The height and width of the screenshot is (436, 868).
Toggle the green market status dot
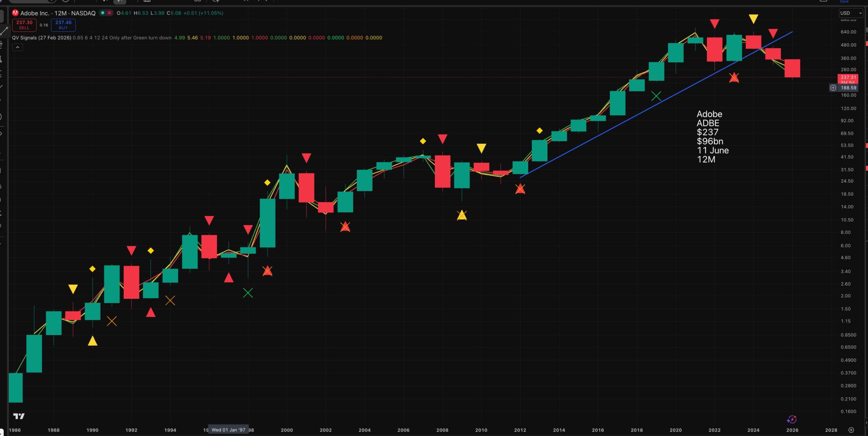103,13
